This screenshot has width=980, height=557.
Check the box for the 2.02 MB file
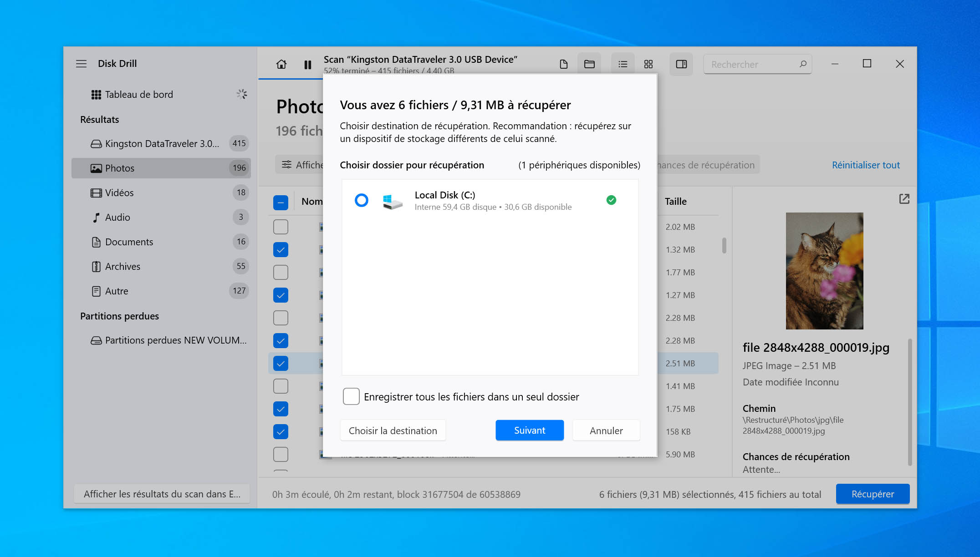281,227
